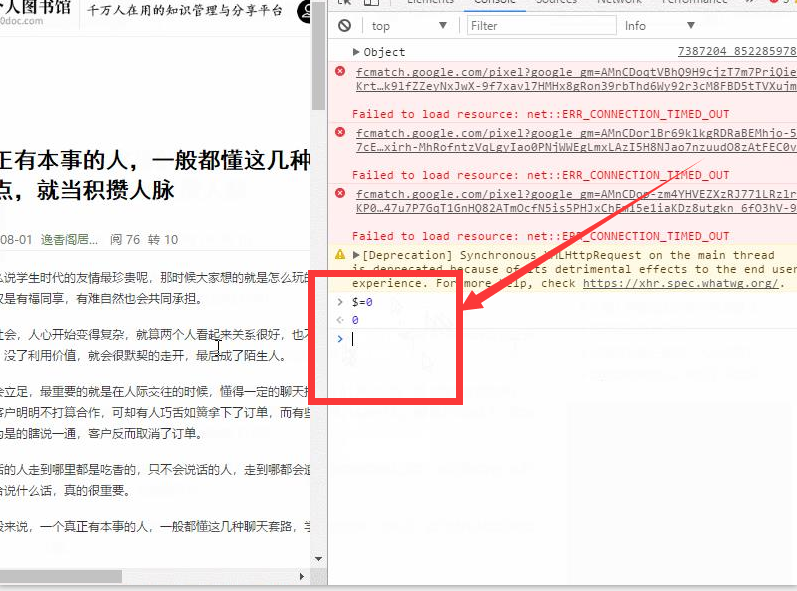The image size is (797, 591).
Task: Select paragraph line '没了利用价值，就会很默契的走开'
Action: [146, 356]
